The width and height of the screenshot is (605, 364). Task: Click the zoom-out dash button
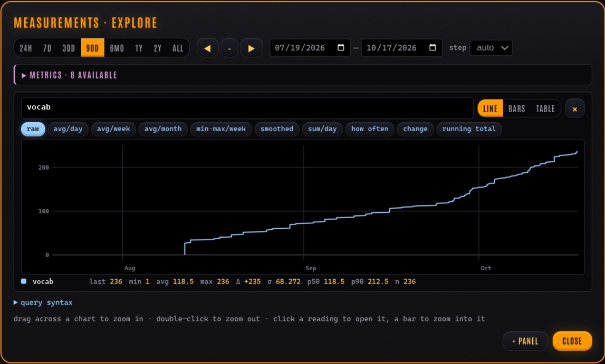coord(229,48)
